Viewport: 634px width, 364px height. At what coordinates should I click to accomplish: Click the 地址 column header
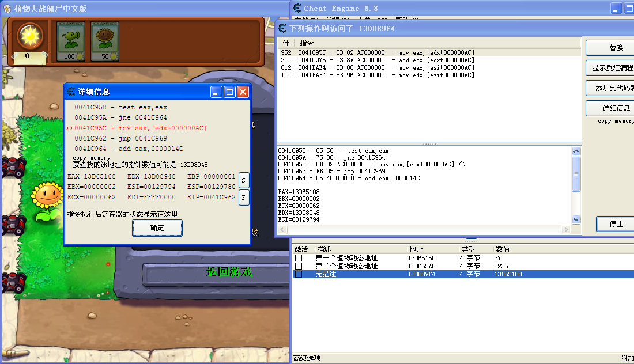tap(433, 249)
